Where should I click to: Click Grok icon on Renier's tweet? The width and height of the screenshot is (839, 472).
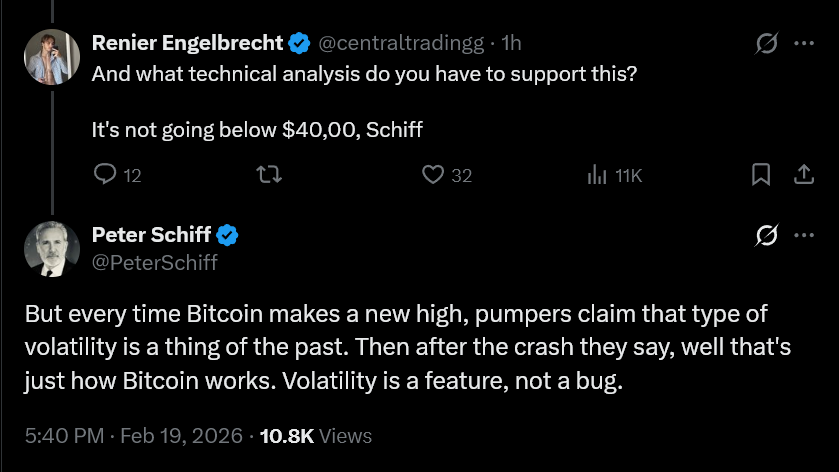click(x=768, y=43)
